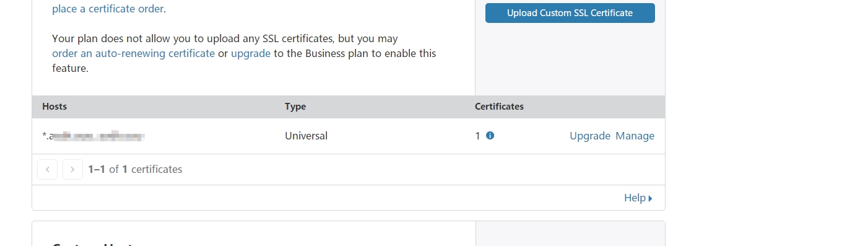Viewport: 868px width, 246px height.
Task: Select the Type column header
Action: coord(295,107)
